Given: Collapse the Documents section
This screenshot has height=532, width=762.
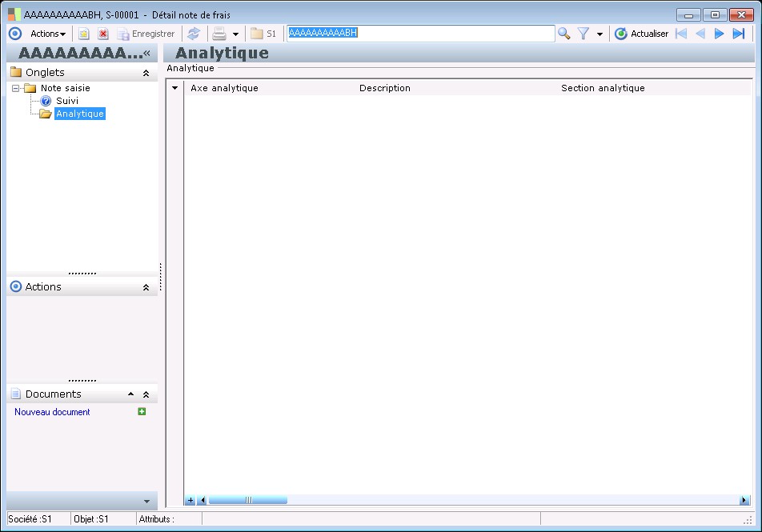Looking at the screenshot, I should [146, 394].
